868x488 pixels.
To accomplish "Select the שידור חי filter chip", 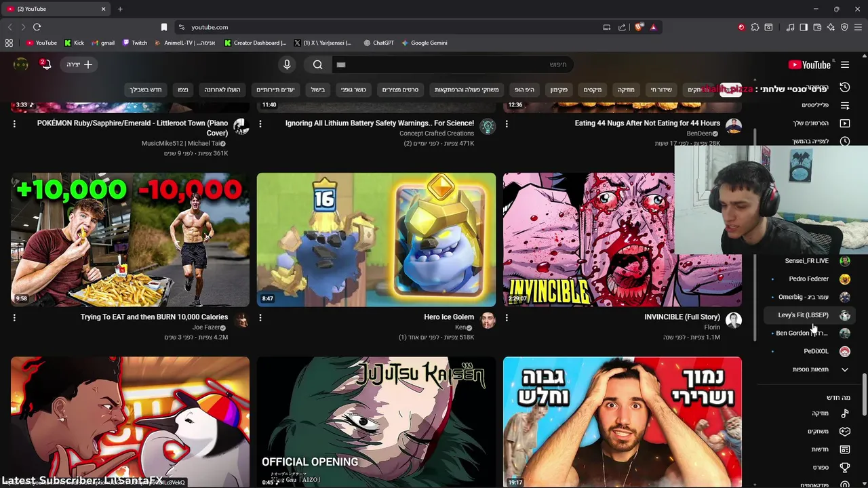I will (661, 89).
